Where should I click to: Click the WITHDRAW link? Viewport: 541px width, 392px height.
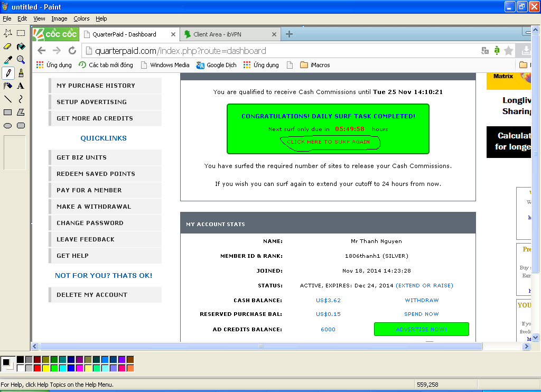422,300
